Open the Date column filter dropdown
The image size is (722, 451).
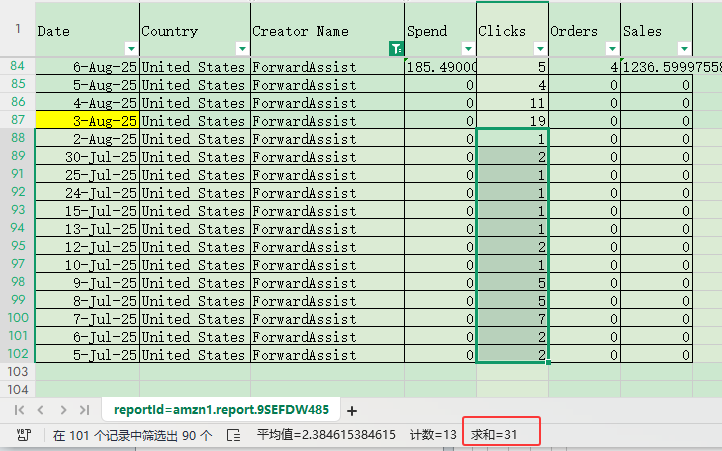(x=131, y=48)
